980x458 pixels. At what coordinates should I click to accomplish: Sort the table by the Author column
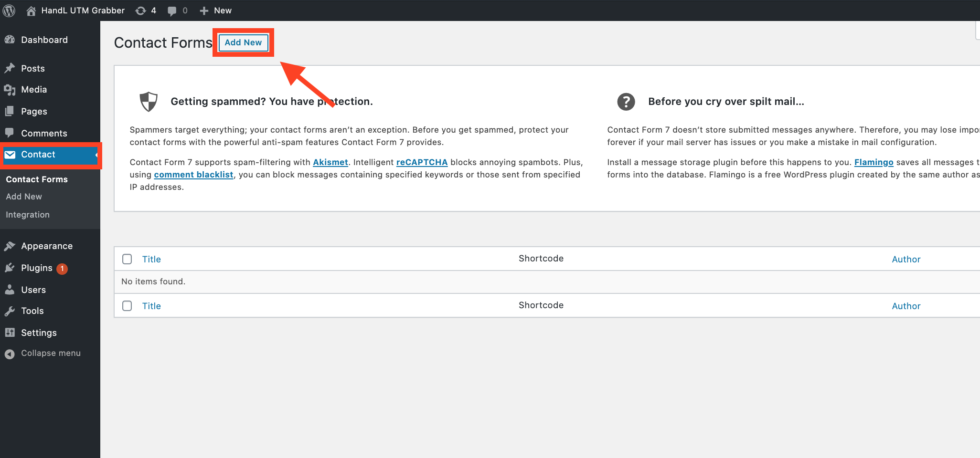[905, 259]
